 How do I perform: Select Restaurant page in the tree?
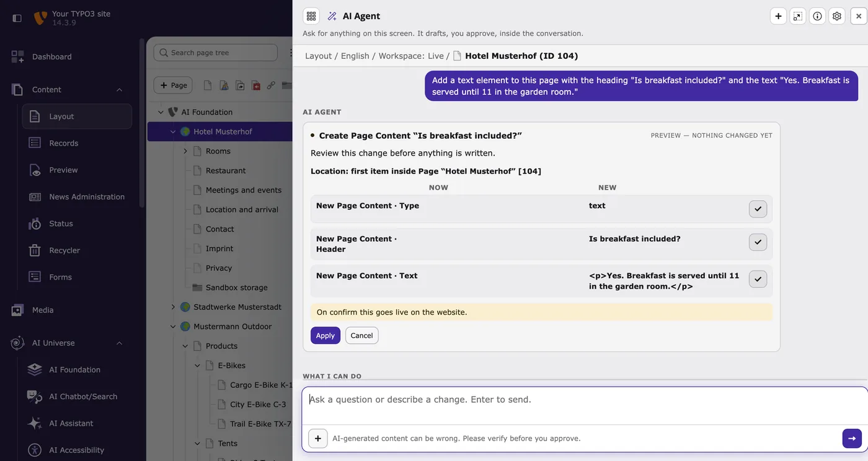226,170
